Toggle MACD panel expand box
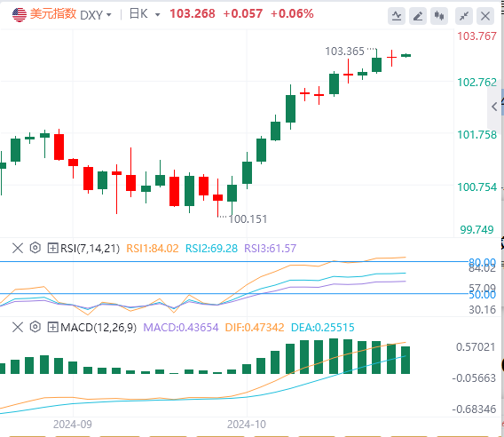This screenshot has width=504, height=437. pyautogui.click(x=52, y=327)
